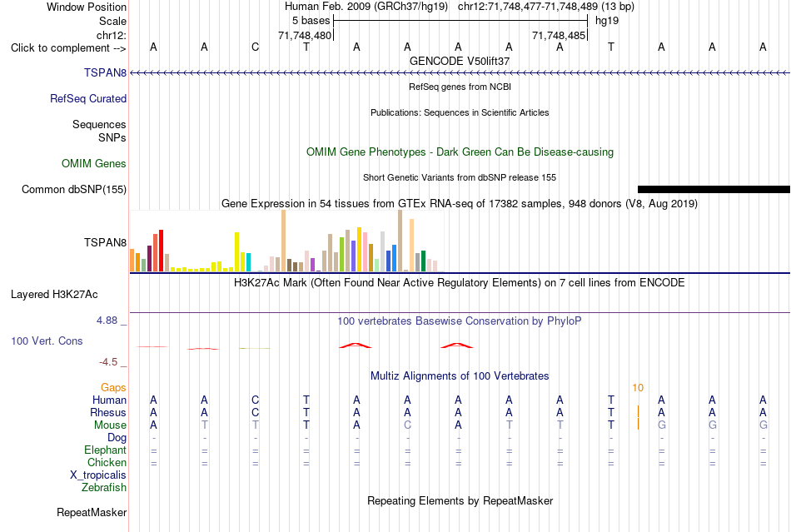Click the TSPAN8 label of the GENCODE track
Viewport: 791px width, 532px height.
(x=105, y=72)
